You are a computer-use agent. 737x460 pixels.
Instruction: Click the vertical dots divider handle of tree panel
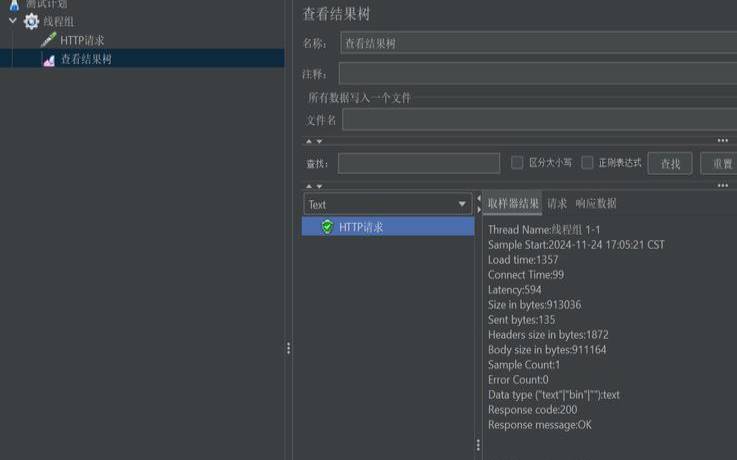click(288, 348)
